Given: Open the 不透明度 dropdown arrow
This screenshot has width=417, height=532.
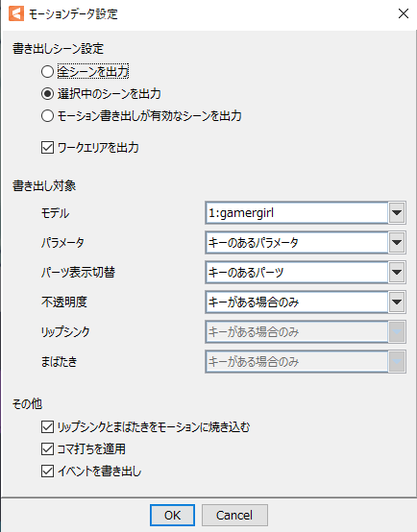Looking at the screenshot, I should coord(397,302).
